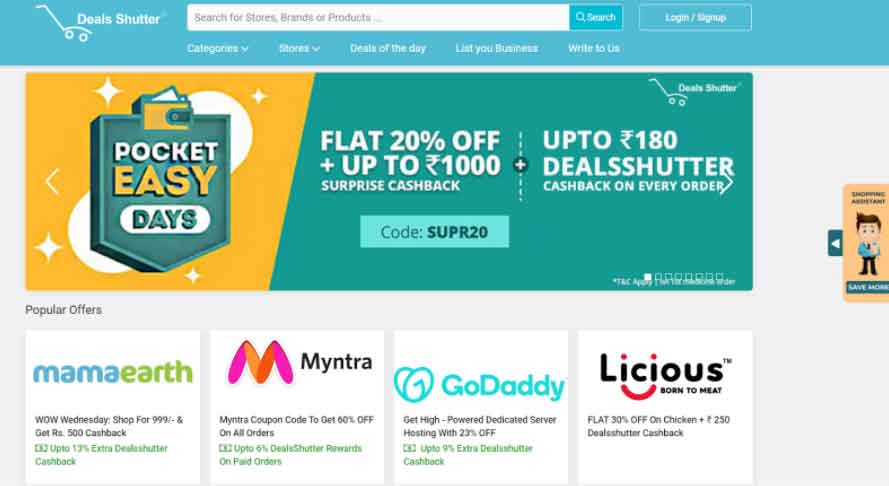889x486 pixels.
Task: Expand the Categories dropdown
Action: pos(218,49)
